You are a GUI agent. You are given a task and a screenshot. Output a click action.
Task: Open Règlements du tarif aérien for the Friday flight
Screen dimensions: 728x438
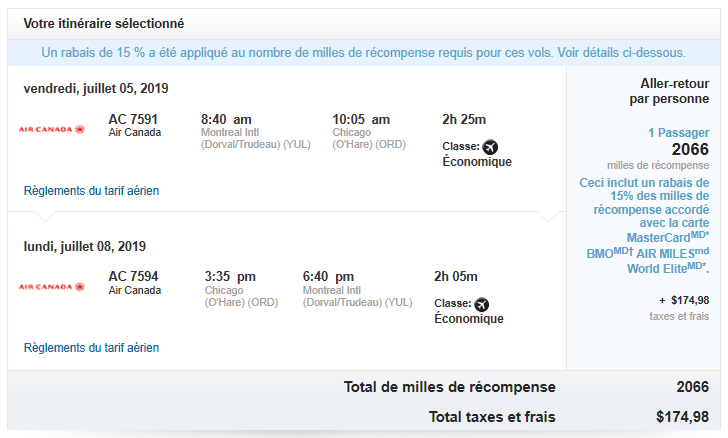click(x=91, y=190)
